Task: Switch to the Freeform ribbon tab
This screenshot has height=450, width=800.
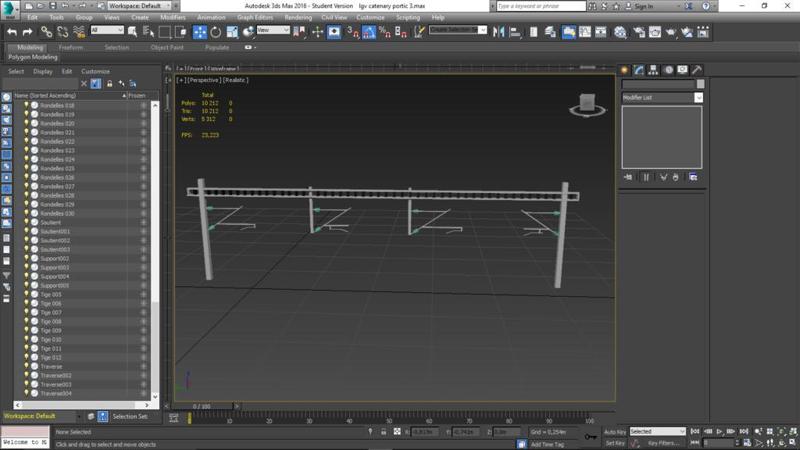Action: [71, 47]
